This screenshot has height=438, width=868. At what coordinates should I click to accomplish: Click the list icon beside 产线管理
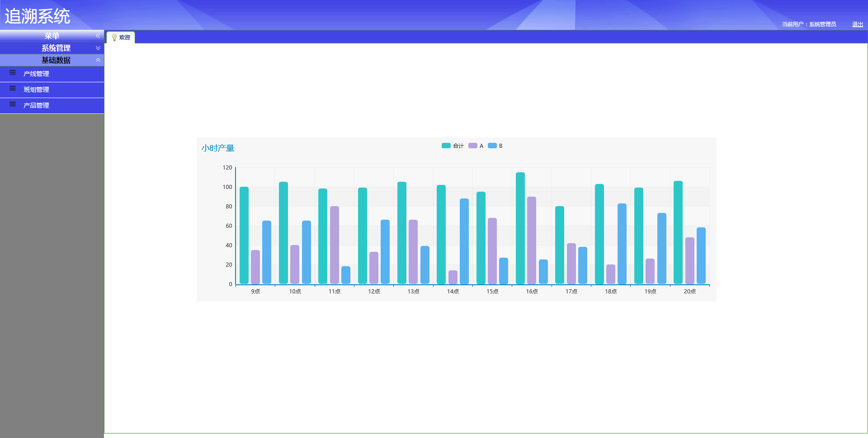pos(13,72)
